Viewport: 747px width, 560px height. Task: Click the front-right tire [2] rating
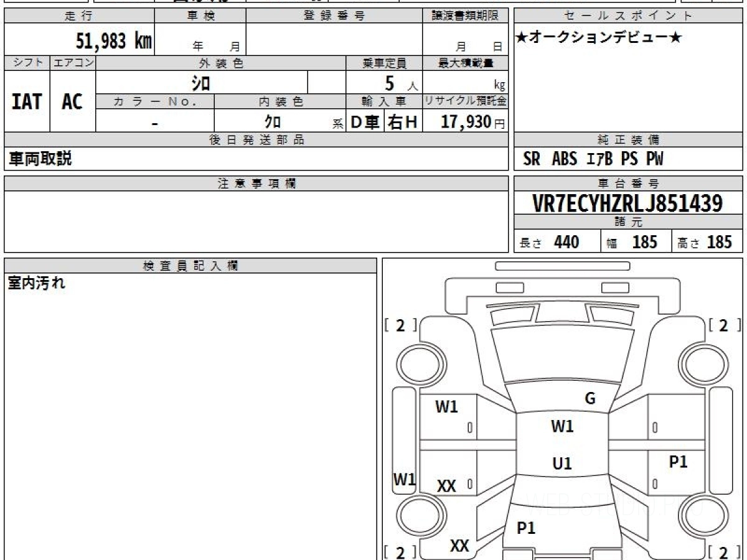725,325
